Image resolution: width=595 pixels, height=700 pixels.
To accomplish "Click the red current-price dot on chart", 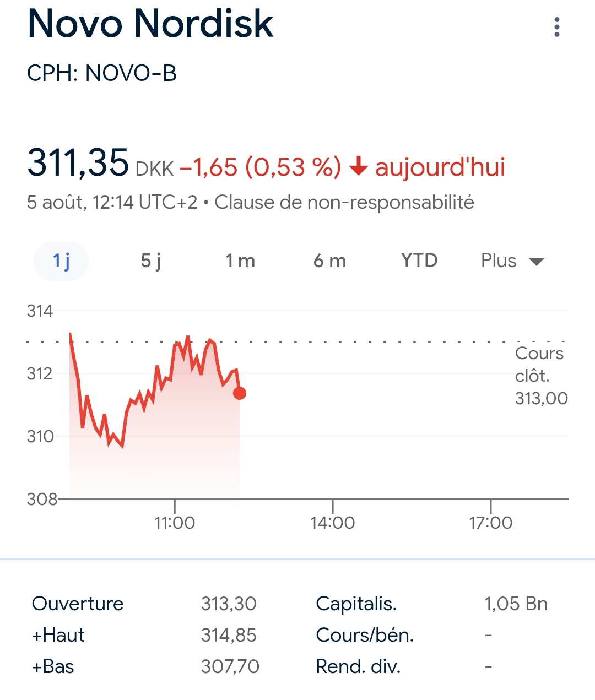I will tap(240, 393).
